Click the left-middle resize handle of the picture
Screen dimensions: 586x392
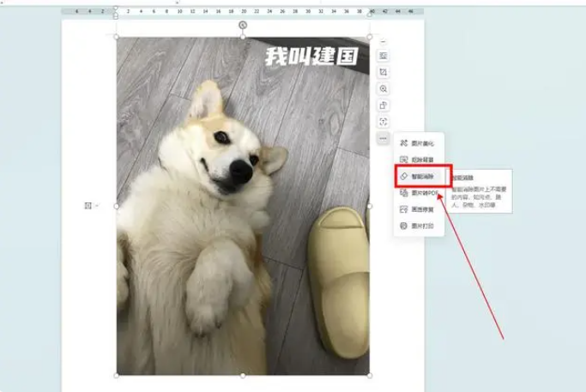coord(117,206)
